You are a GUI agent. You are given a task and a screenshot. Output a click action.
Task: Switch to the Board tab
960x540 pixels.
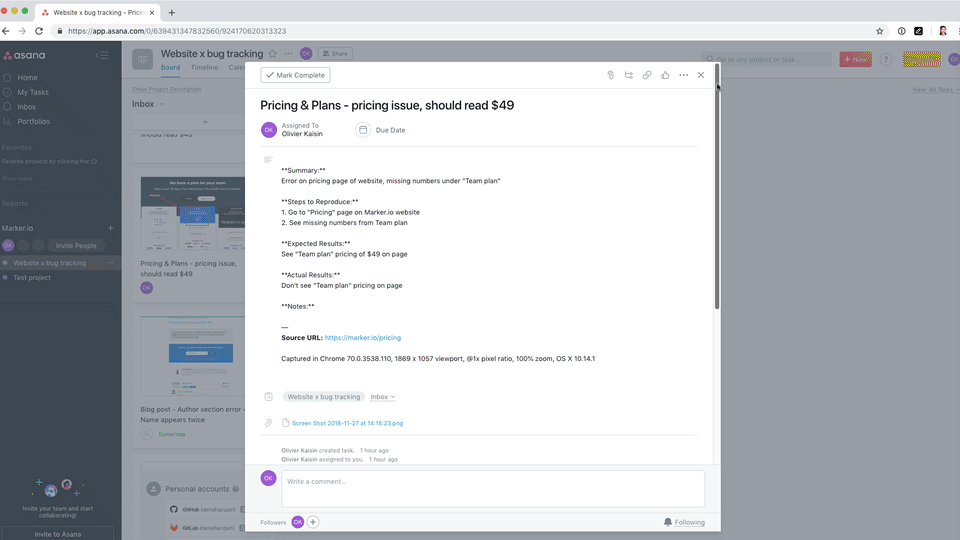pos(170,68)
